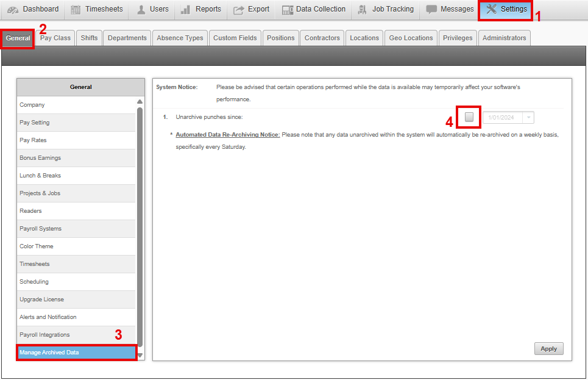Open the Geo Locations tab
588x380 pixels.
411,38
